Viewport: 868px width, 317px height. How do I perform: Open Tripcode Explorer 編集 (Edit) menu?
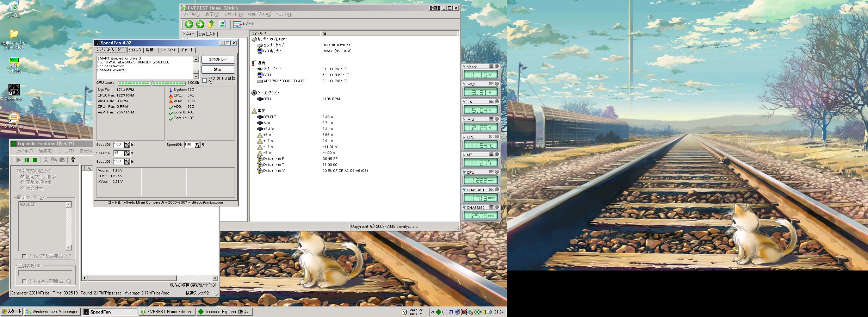(45, 151)
